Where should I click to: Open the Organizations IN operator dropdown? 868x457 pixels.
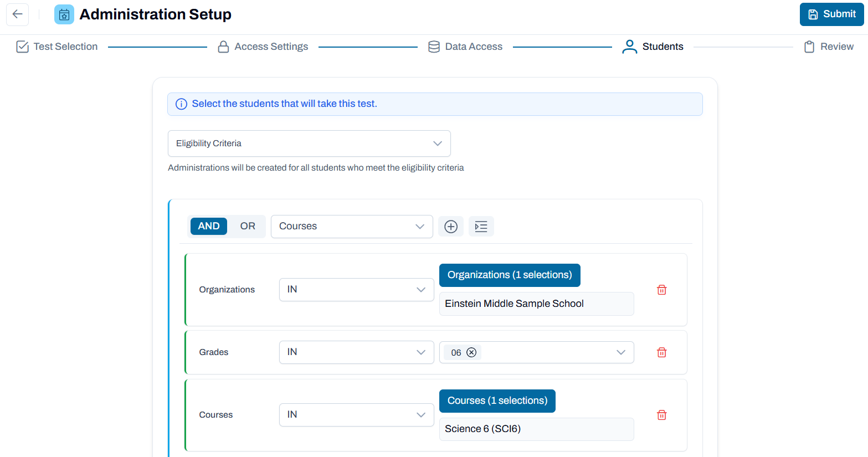[x=356, y=290]
